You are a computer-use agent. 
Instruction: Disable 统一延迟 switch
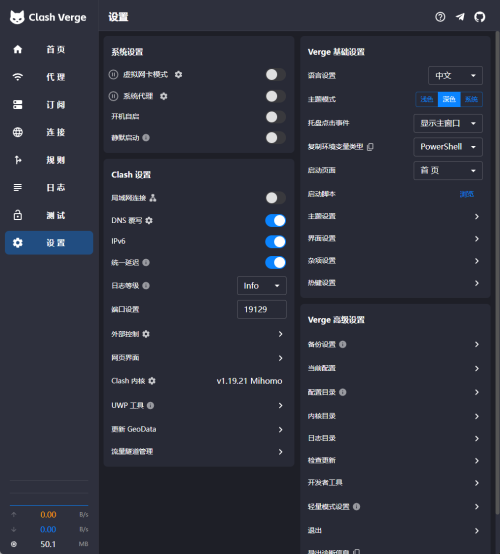(276, 263)
